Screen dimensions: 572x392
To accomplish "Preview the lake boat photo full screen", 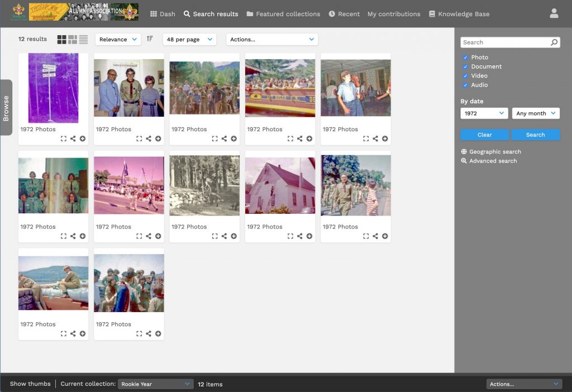I will 63,334.
